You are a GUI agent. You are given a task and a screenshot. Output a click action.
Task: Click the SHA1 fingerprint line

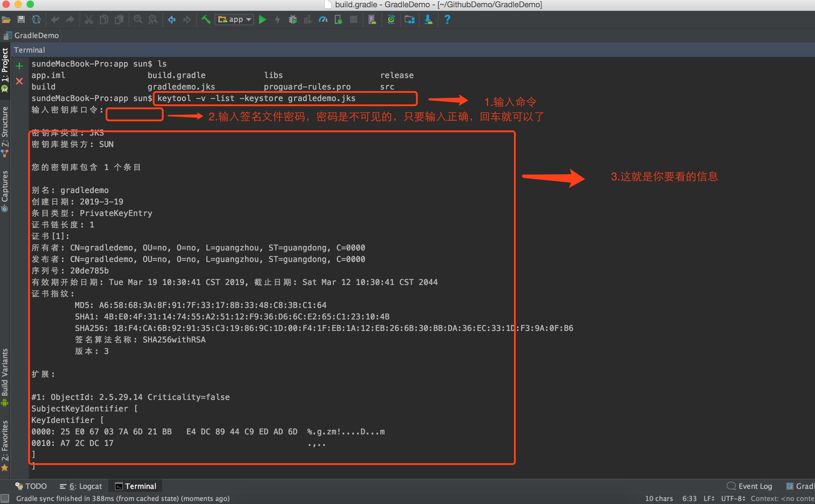tap(232, 317)
